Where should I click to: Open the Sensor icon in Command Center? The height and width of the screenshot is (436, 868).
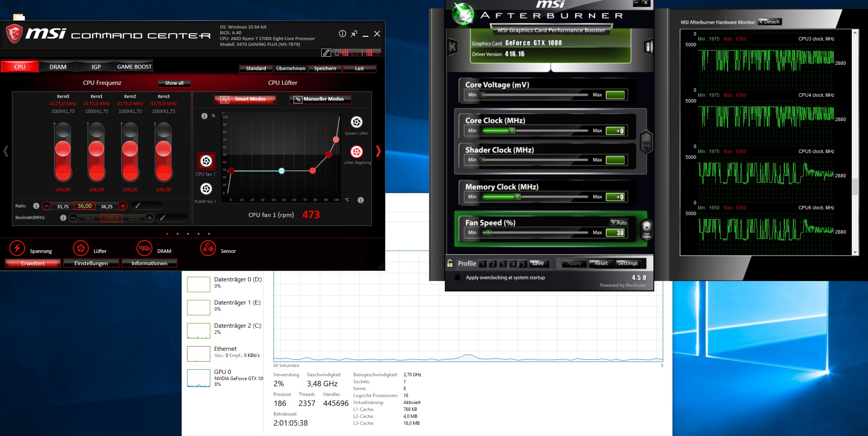click(x=208, y=248)
